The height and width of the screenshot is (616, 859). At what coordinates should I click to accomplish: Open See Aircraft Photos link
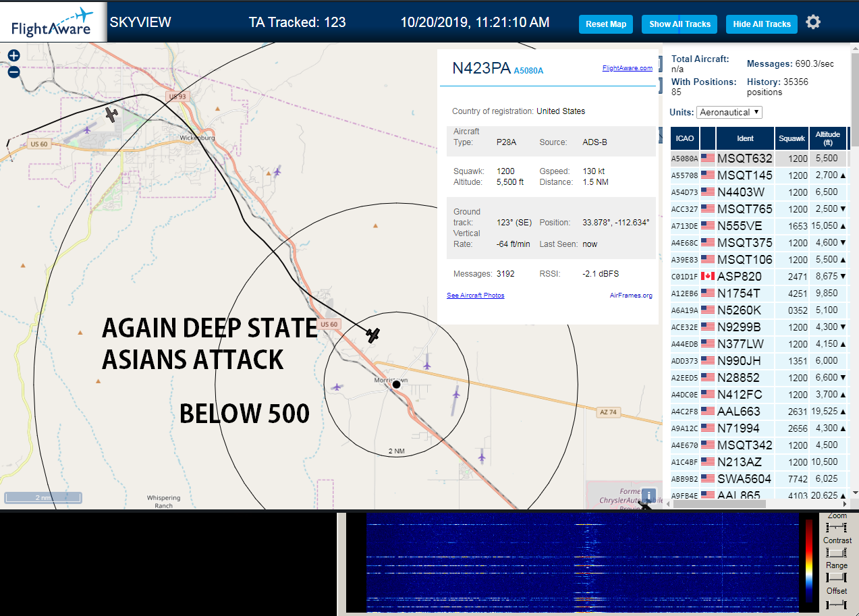click(476, 296)
